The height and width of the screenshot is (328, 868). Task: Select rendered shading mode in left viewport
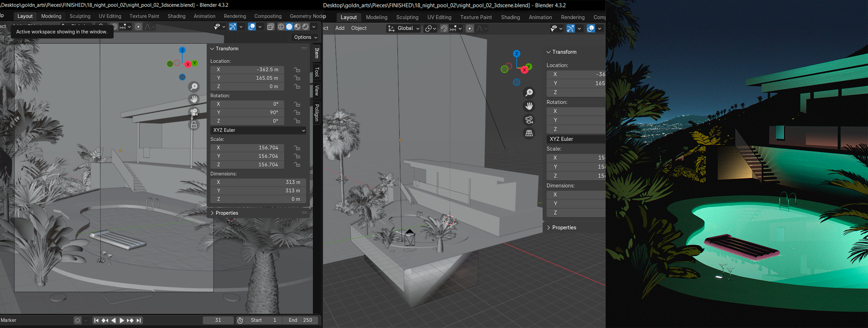click(x=306, y=27)
